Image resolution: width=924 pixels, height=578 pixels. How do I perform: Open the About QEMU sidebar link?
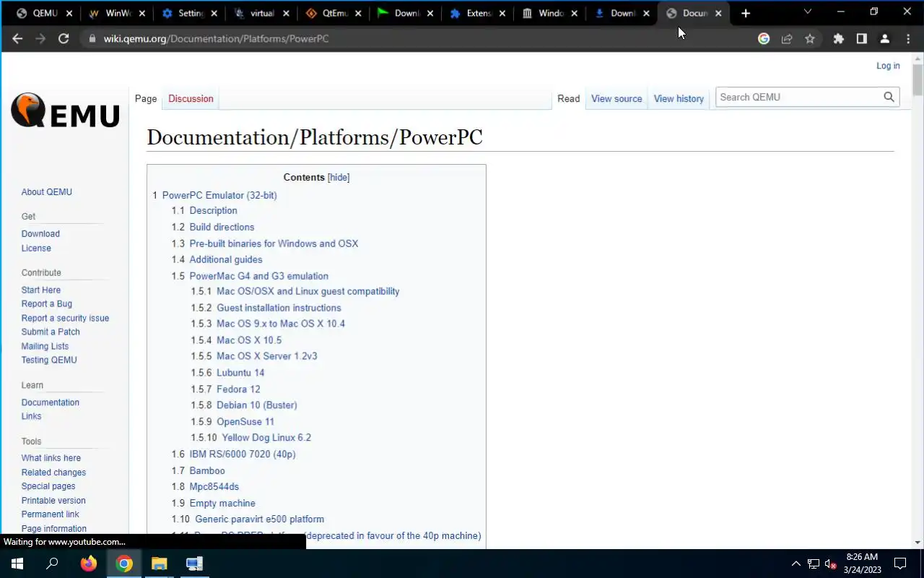coord(47,191)
